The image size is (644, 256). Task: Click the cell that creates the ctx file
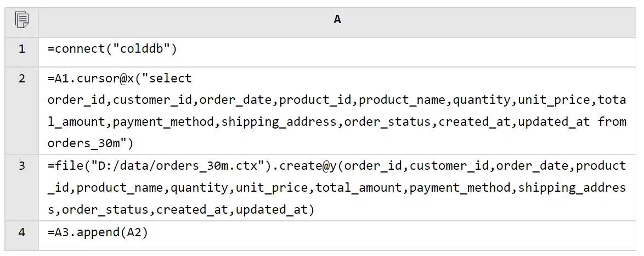click(337, 188)
